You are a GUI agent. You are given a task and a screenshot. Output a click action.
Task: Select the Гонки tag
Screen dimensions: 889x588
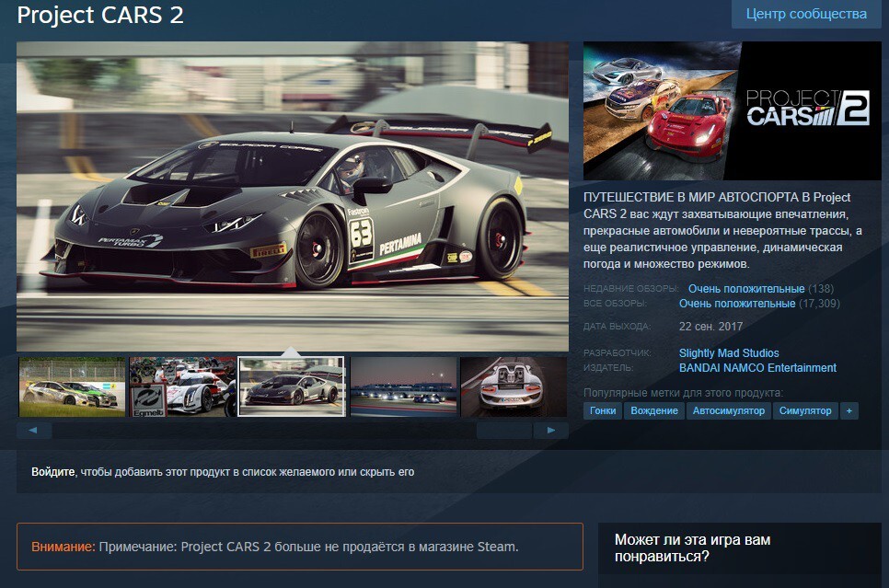coord(603,410)
